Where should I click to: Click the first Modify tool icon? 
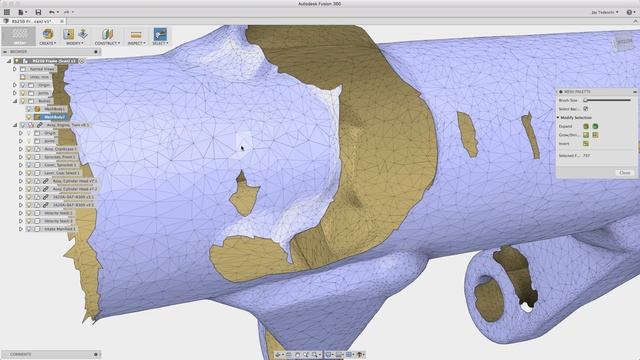69,34
